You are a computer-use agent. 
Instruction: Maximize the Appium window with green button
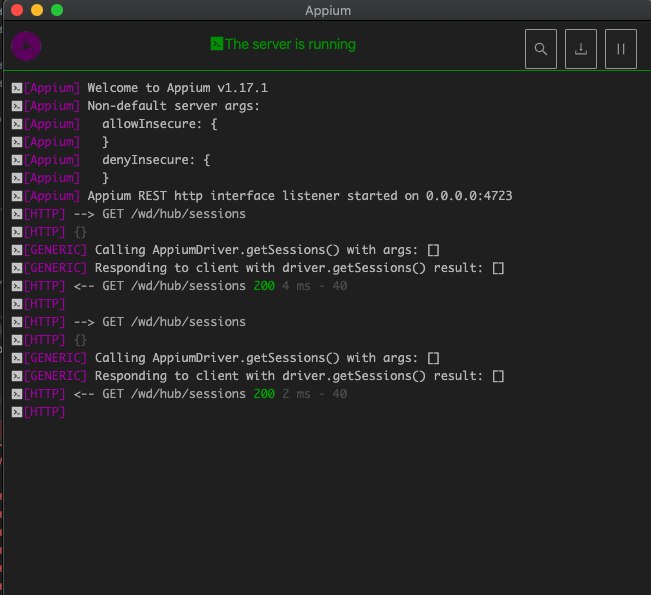[x=57, y=10]
